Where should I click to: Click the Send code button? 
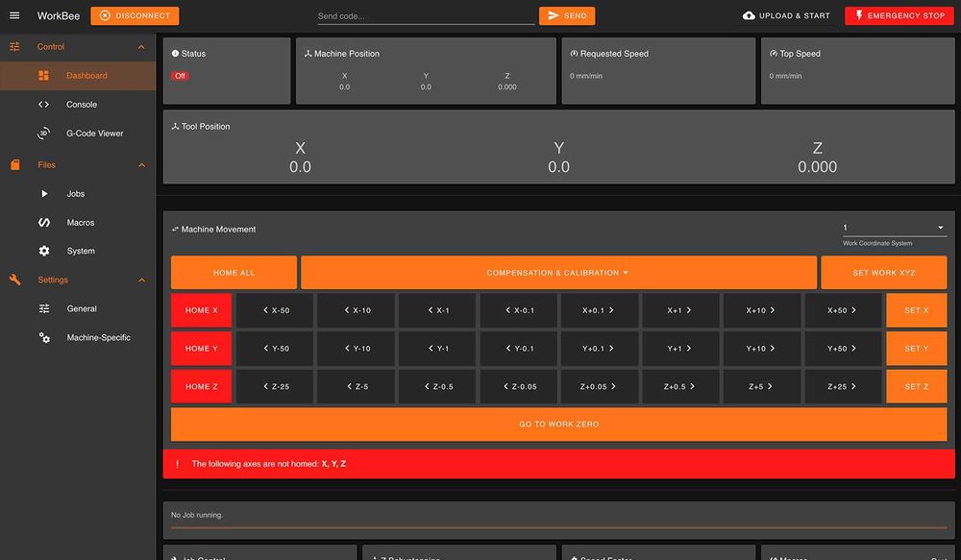pos(567,16)
